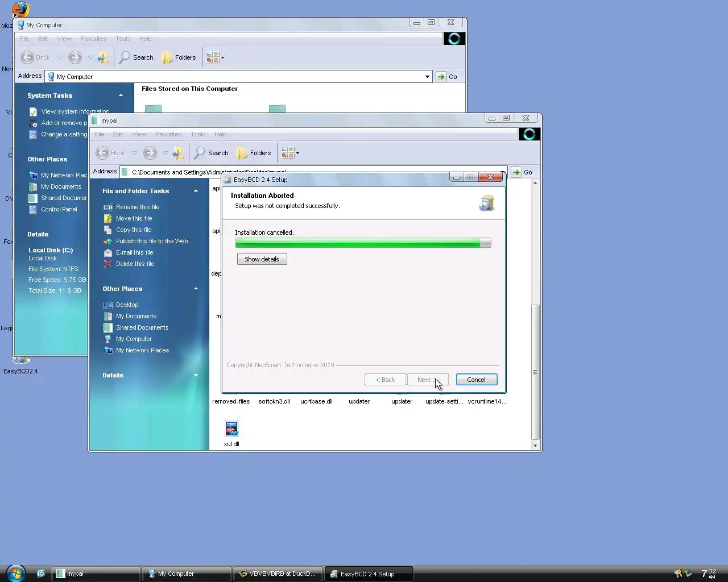Open My Computer in mypal Other Places
This screenshot has width=728, height=582.
pos(134,339)
